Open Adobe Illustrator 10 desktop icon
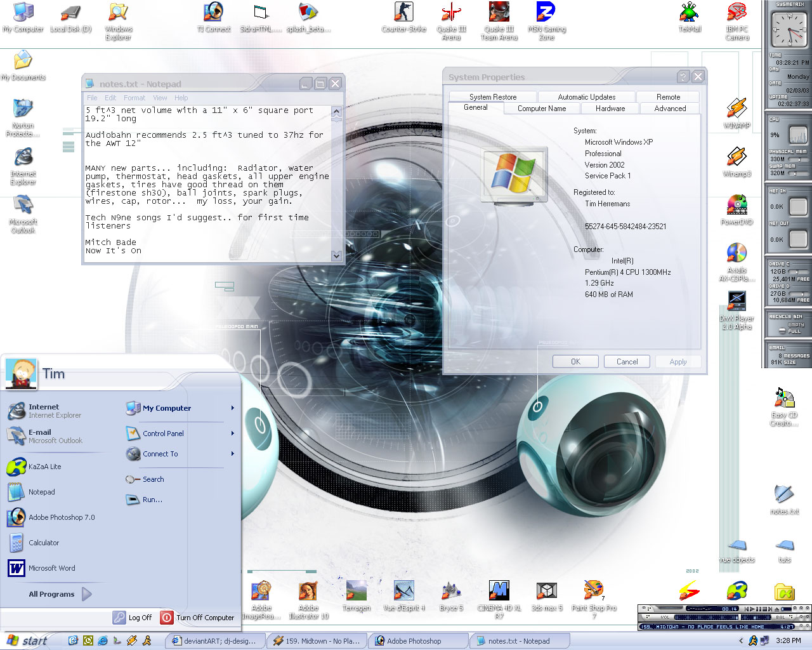The image size is (812, 650). 309,600
